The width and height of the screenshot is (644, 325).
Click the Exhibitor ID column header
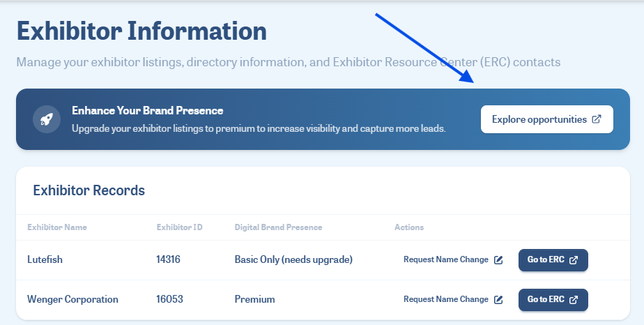click(180, 227)
